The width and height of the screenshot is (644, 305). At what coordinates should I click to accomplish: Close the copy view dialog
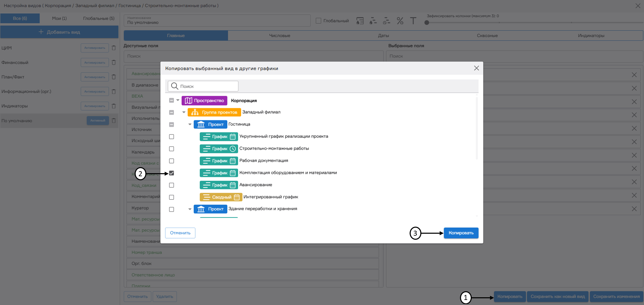[x=476, y=68]
